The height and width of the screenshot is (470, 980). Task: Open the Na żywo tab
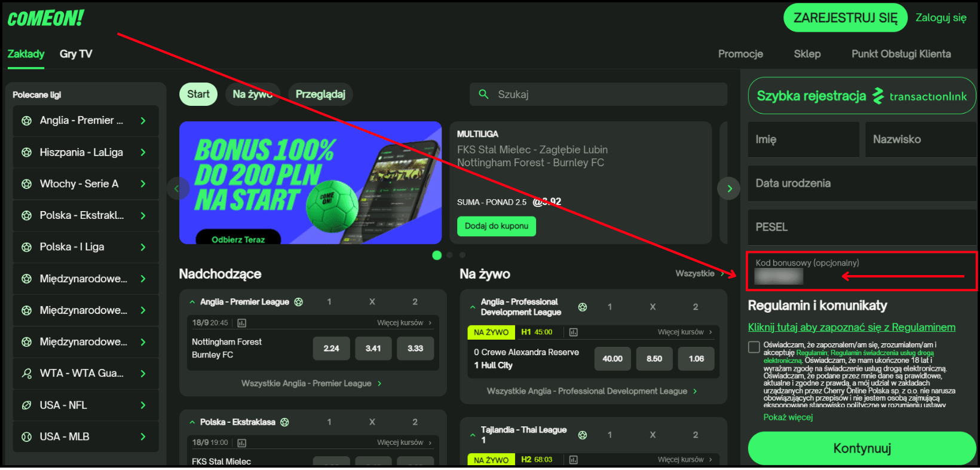point(252,94)
